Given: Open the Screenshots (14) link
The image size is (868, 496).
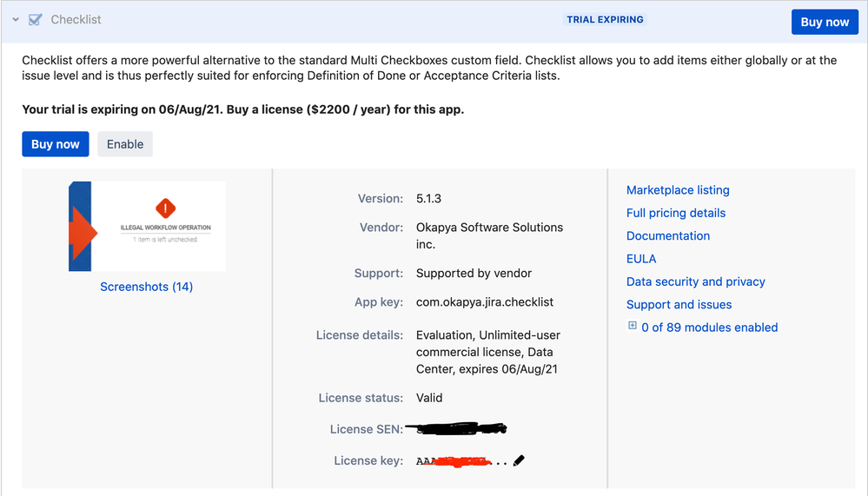Looking at the screenshot, I should tap(147, 287).
